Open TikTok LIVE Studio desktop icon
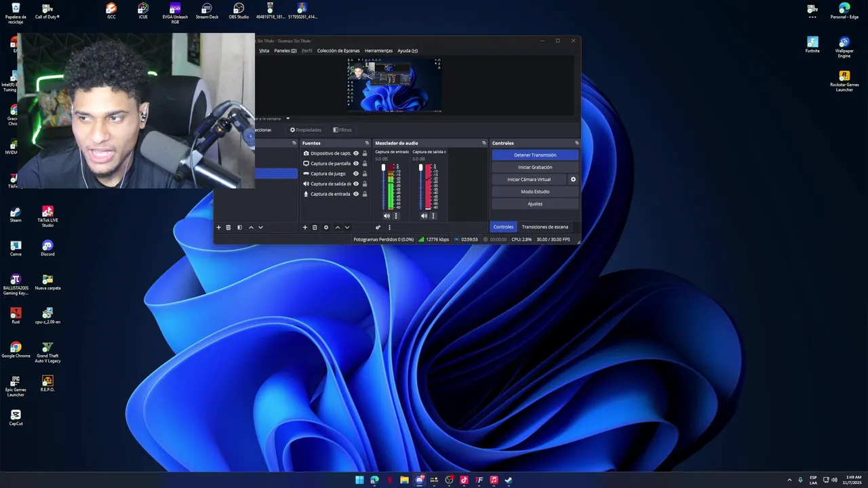This screenshot has height=488, width=868. [47, 217]
